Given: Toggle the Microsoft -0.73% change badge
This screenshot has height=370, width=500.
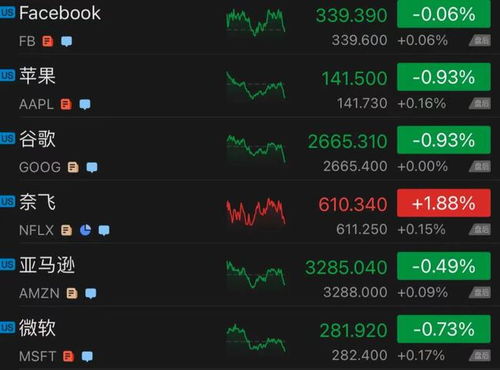Looking at the screenshot, I should pyautogui.click(x=444, y=329).
